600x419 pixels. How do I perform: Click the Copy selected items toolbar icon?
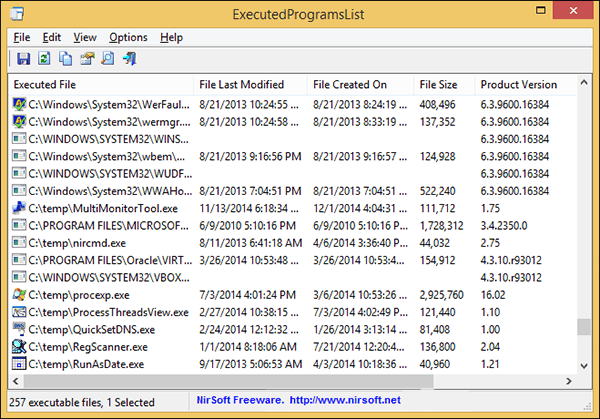click(x=65, y=59)
